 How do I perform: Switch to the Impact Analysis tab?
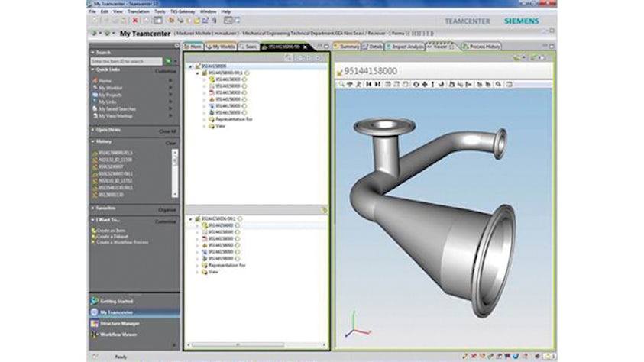point(405,47)
